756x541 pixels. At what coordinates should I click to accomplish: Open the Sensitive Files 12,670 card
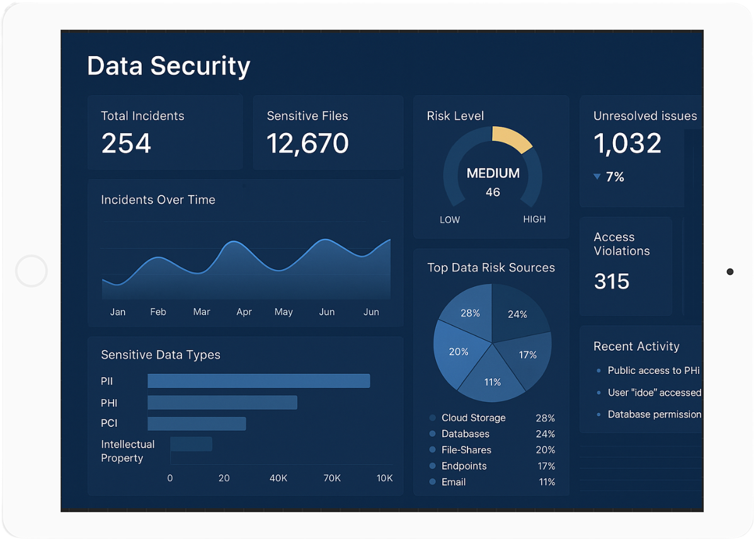328,133
